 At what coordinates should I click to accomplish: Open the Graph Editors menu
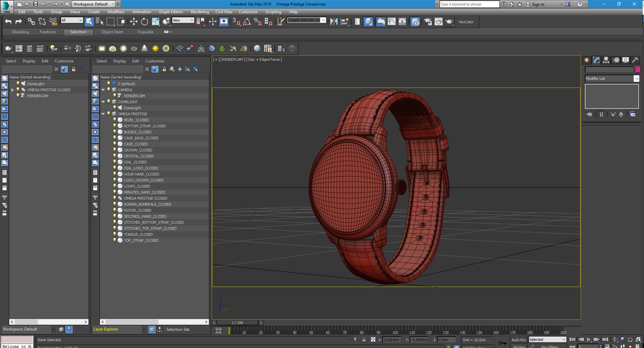tap(171, 12)
